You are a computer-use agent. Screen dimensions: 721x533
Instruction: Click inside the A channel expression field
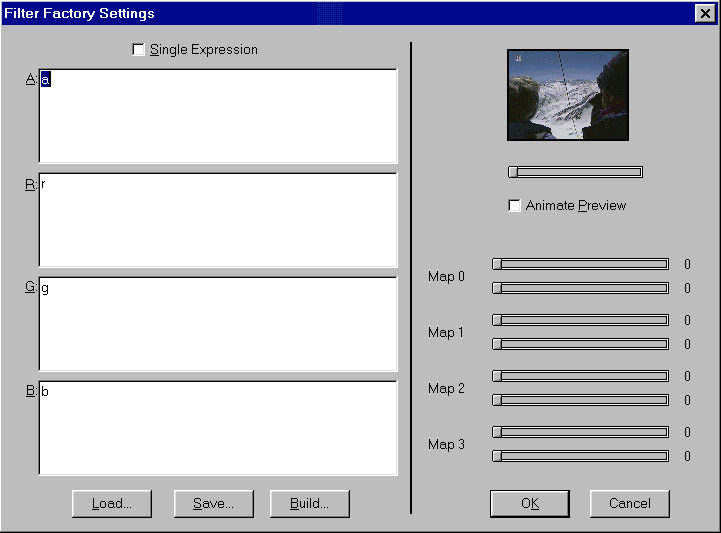pyautogui.click(x=217, y=115)
